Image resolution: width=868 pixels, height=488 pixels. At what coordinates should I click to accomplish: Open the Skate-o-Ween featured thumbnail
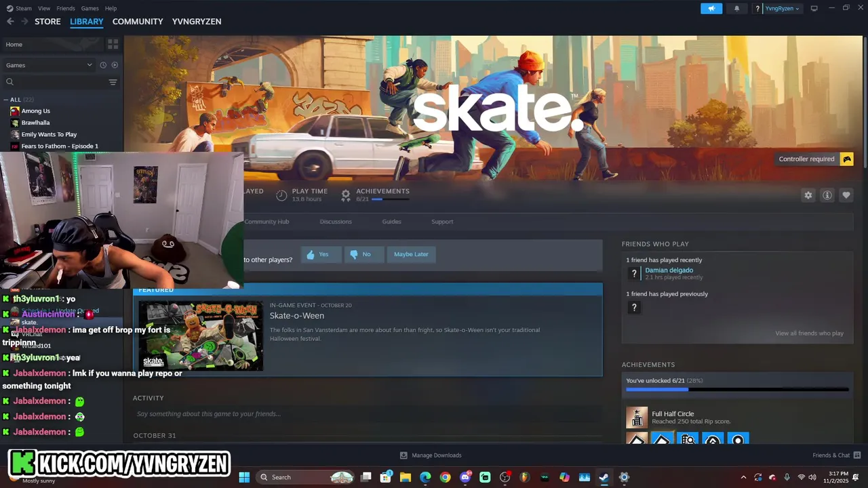click(201, 335)
